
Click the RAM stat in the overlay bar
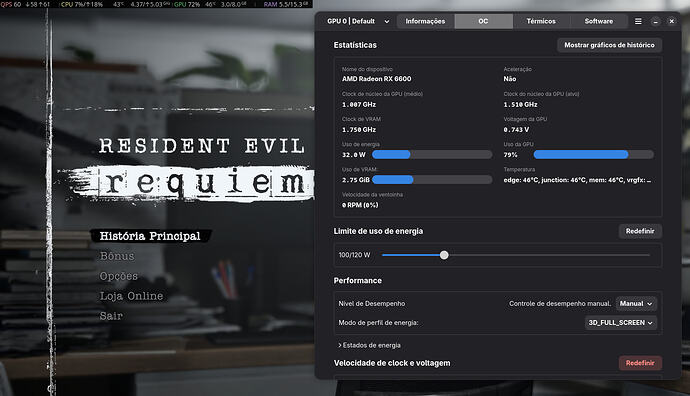(x=286, y=4)
